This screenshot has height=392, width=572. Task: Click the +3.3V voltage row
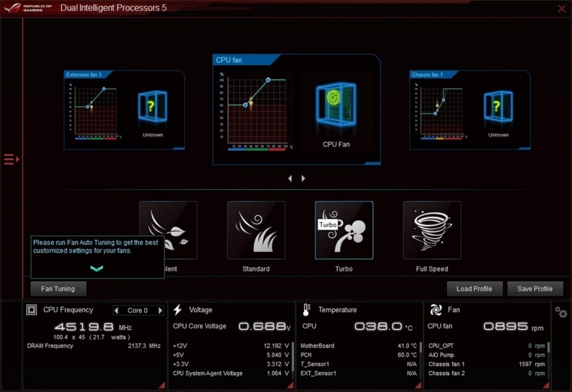(231, 364)
